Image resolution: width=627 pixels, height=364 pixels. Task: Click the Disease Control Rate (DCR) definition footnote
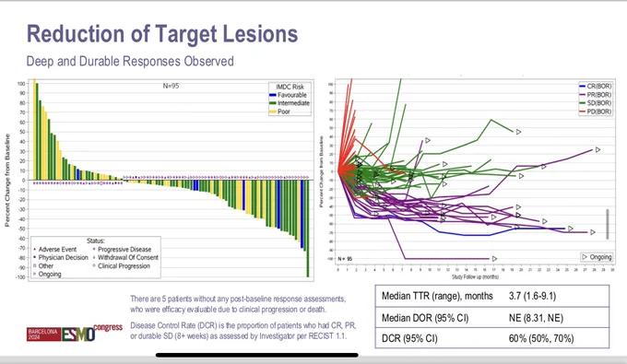(243, 331)
